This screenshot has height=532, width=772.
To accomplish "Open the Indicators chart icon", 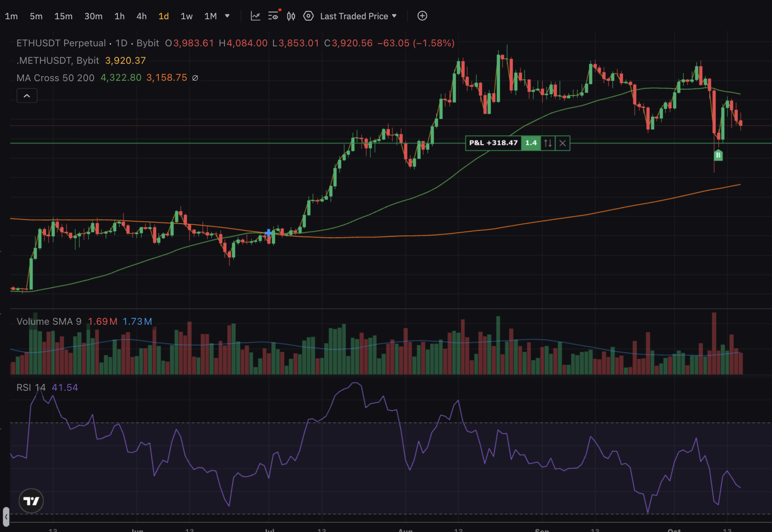I will 255,16.
